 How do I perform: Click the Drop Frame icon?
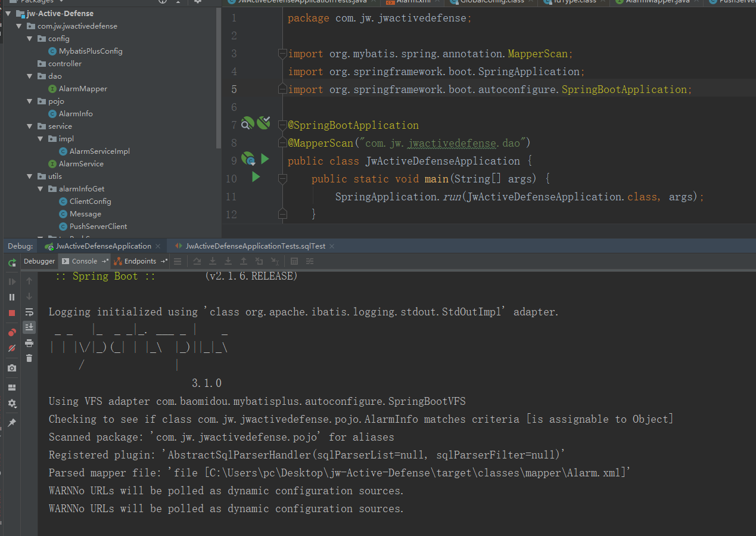(259, 261)
